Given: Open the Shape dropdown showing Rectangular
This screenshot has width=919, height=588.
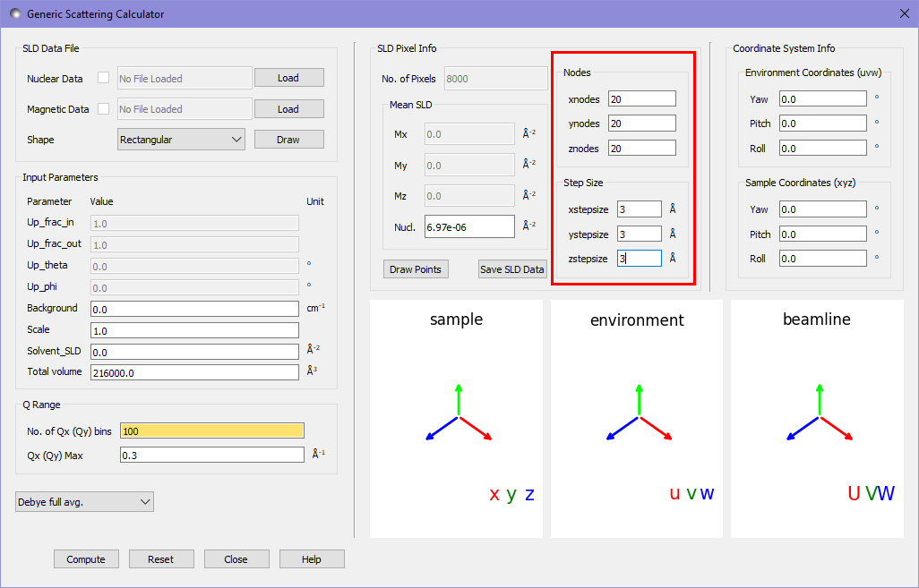Looking at the screenshot, I should click(181, 139).
